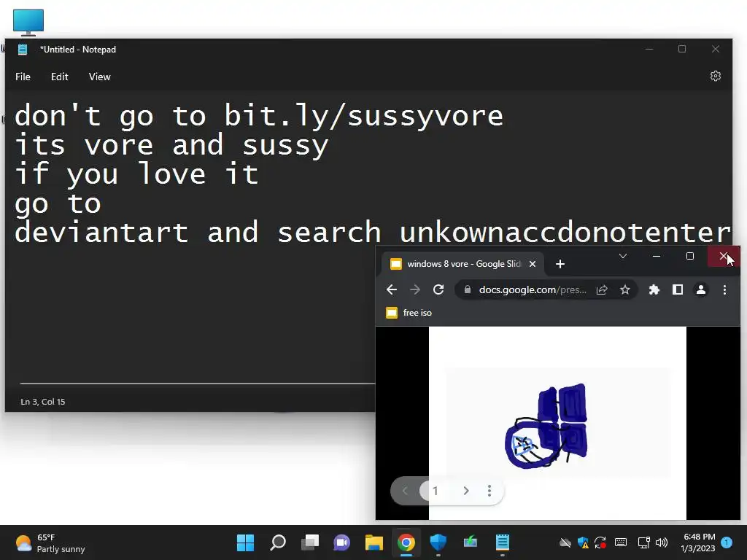Click the line 'its vore and sussy' in Notepad
Image resolution: width=747 pixels, height=560 pixels.
[171, 145]
